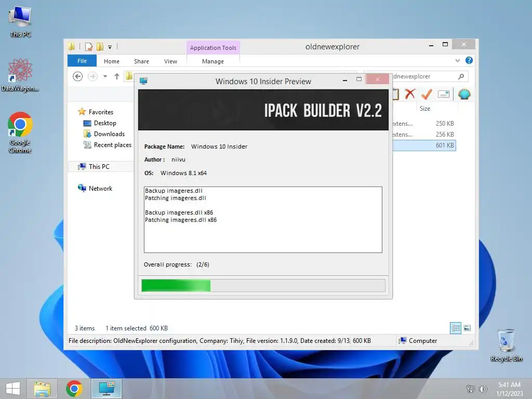The image size is (532, 399).
Task: Click the rename card icon in Explorer toolbar
Action: pos(444,94)
